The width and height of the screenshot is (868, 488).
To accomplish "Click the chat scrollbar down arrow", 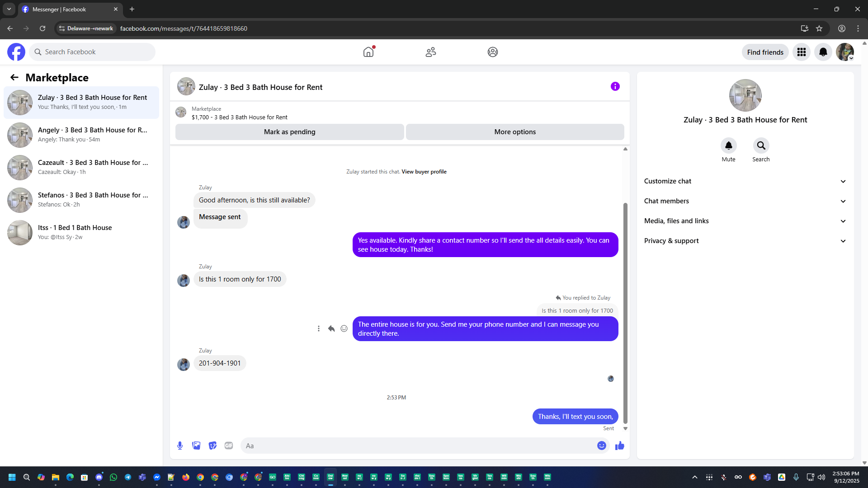I will [625, 428].
